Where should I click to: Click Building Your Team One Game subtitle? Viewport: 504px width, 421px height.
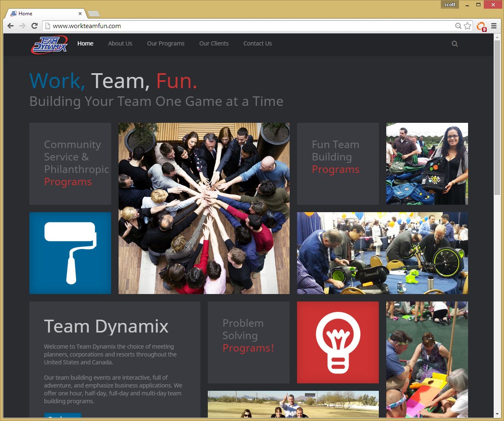(156, 102)
